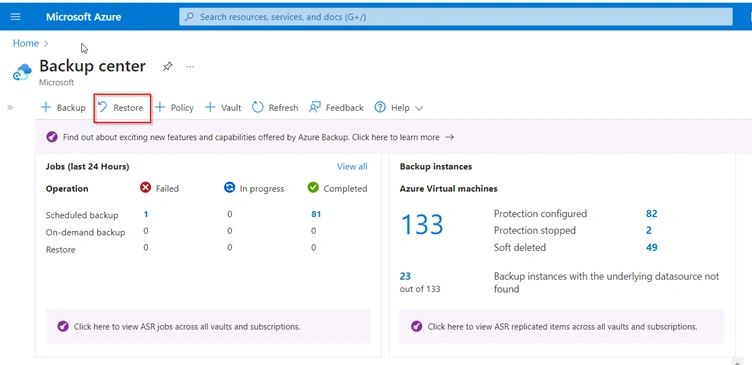Refresh the Backup center view

pyautogui.click(x=275, y=107)
